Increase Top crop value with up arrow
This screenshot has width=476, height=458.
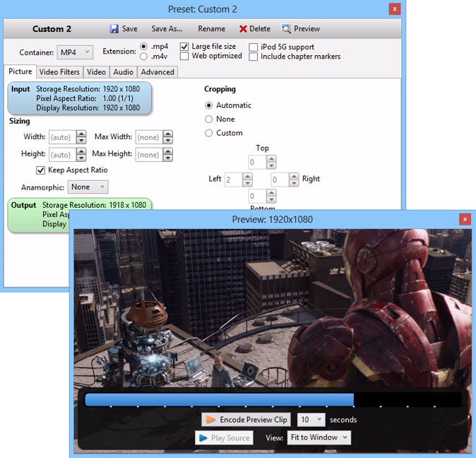[x=271, y=159]
